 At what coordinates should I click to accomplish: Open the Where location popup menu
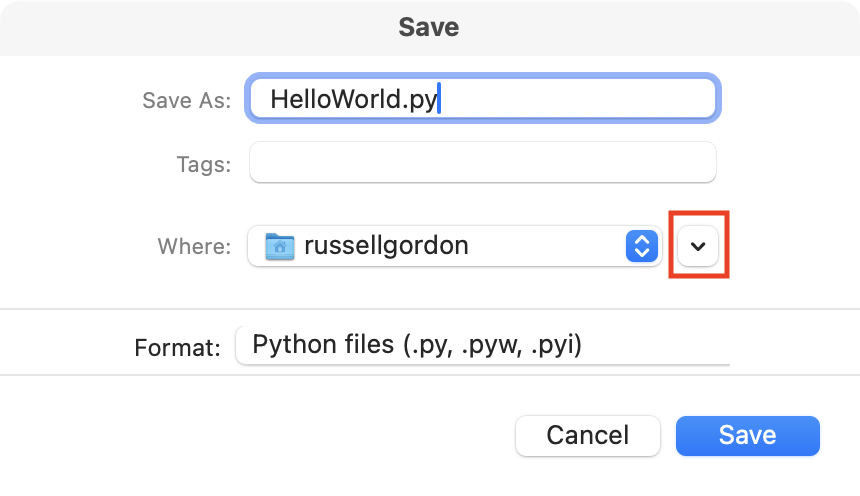pyautogui.click(x=455, y=246)
